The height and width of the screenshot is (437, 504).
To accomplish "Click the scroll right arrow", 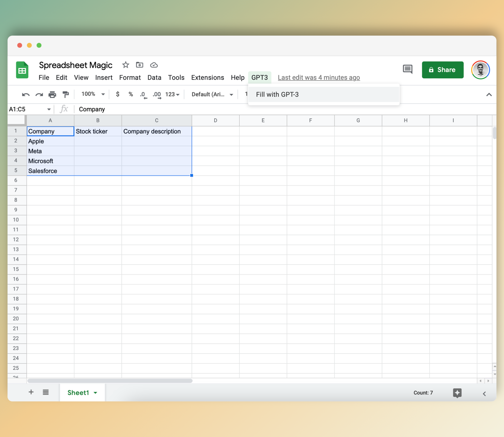I will point(488,381).
